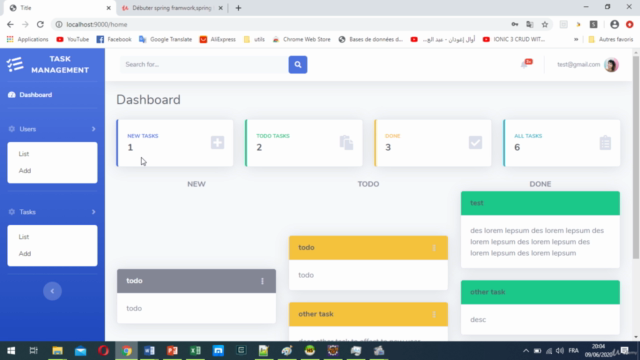This screenshot has width=640, height=360.
Task: Open List under Users section
Action: 24,154
